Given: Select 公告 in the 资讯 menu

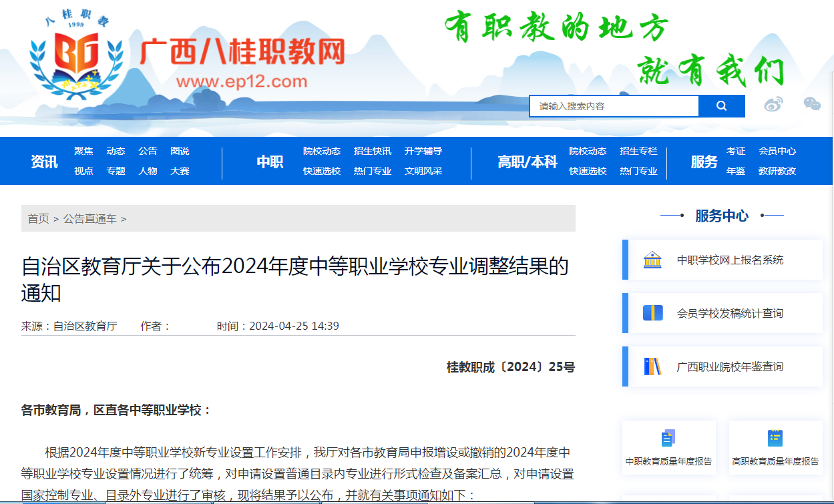Looking at the screenshot, I should (x=148, y=151).
